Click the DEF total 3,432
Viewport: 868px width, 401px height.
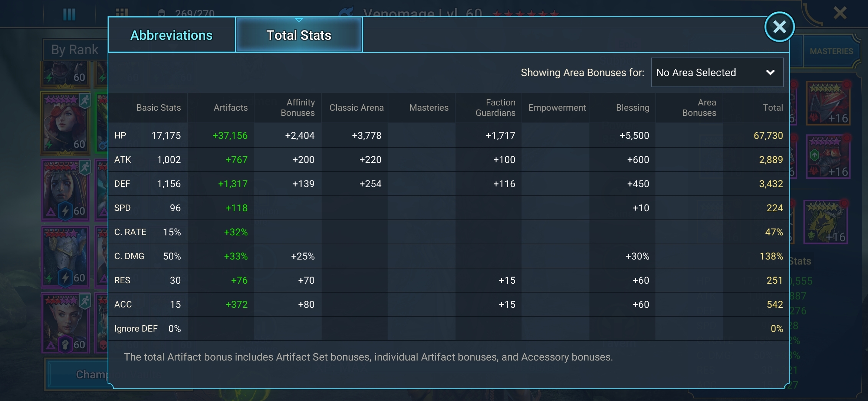coord(771,184)
